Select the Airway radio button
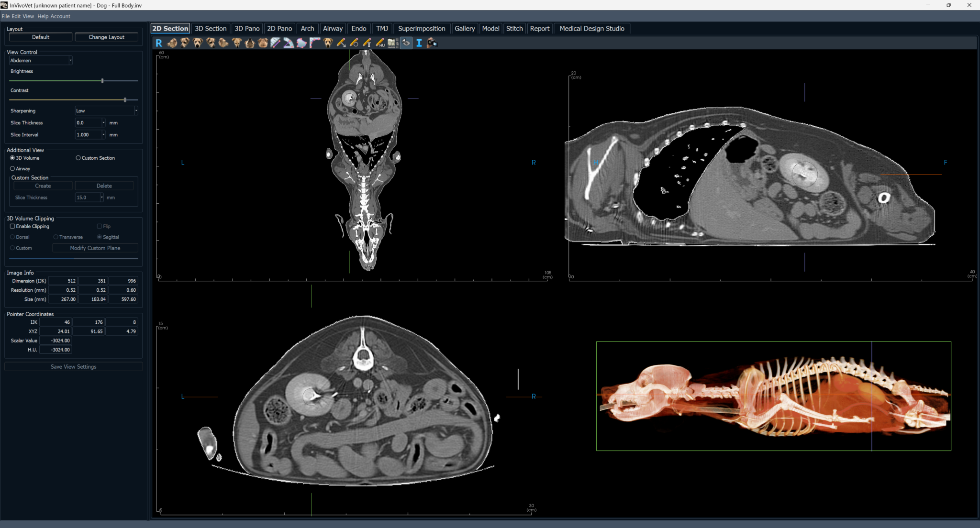Screen dimensions: 980x528 point(12,168)
